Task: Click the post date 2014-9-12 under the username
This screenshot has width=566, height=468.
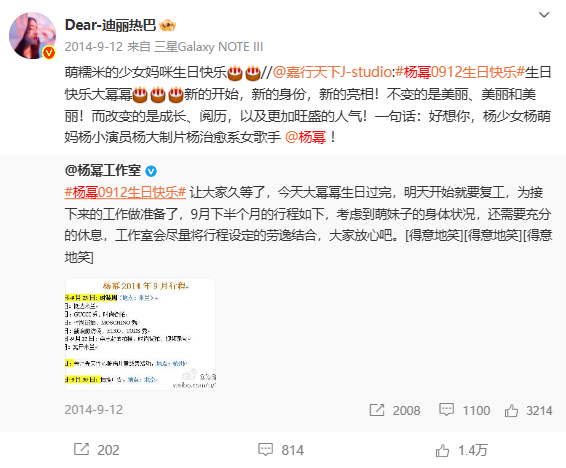Action: click(x=94, y=47)
